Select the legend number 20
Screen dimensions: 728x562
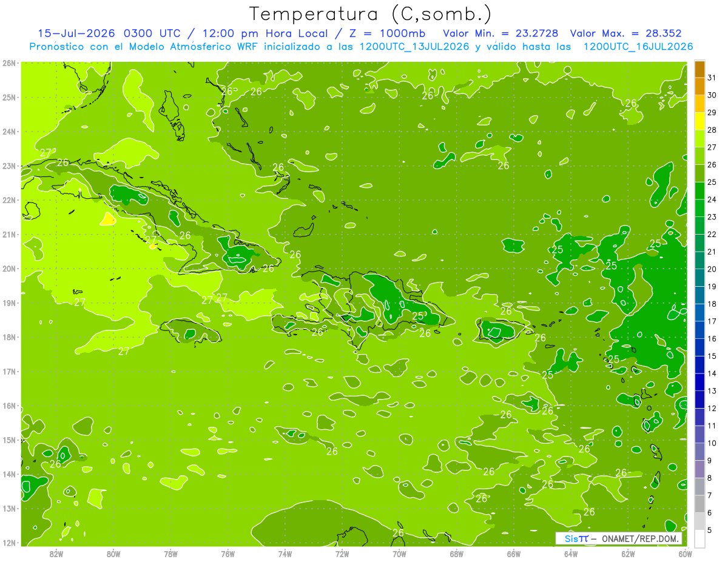pos(712,269)
